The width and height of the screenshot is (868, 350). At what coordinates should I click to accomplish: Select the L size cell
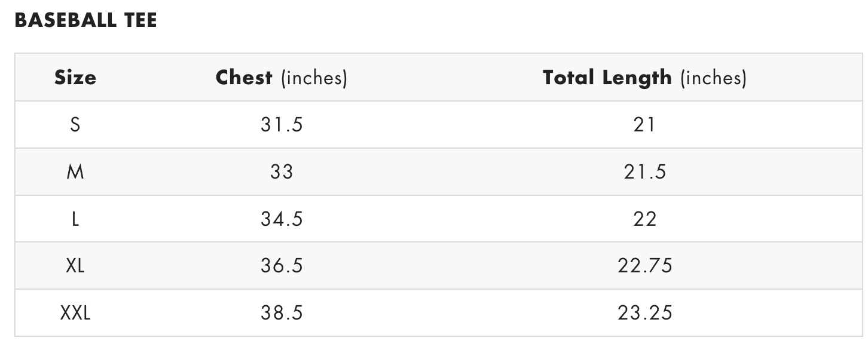tap(75, 219)
